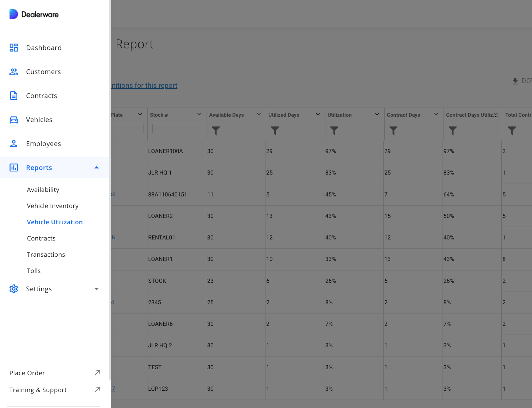Open Vehicles using the car icon

point(13,120)
